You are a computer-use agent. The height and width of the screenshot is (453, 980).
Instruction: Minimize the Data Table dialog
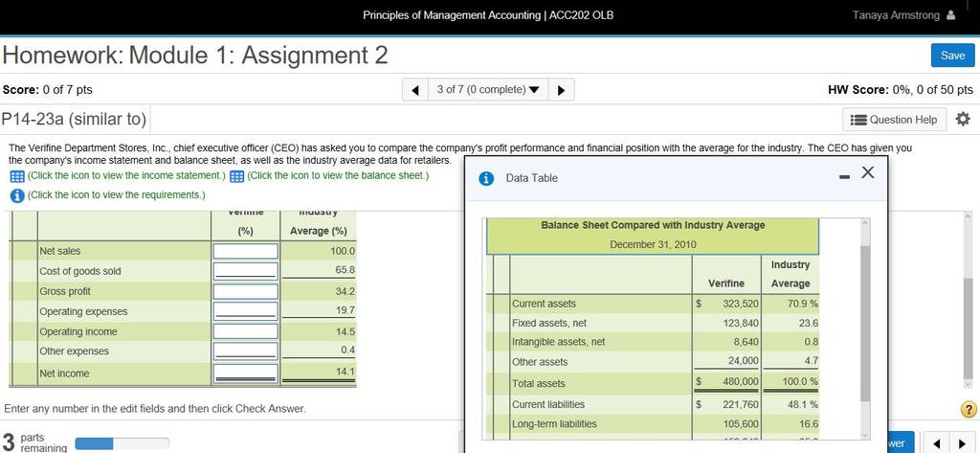(845, 178)
